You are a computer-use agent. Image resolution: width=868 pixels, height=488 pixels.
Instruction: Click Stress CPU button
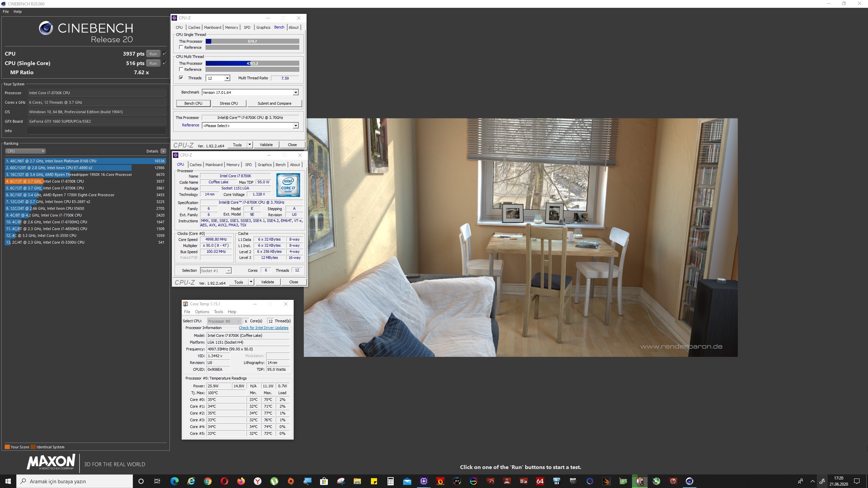tap(229, 103)
